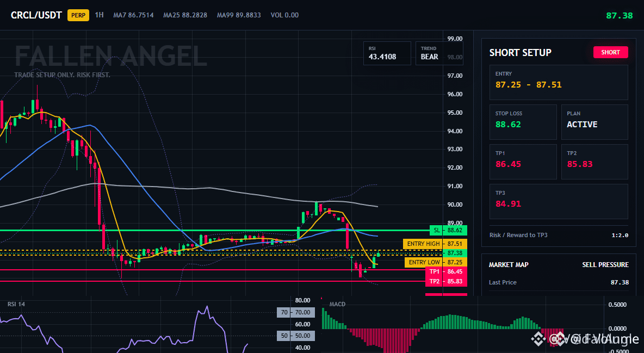Image resolution: width=644 pixels, height=353 pixels.
Task: Click the 90.00 price axis label
Action: tap(455, 205)
